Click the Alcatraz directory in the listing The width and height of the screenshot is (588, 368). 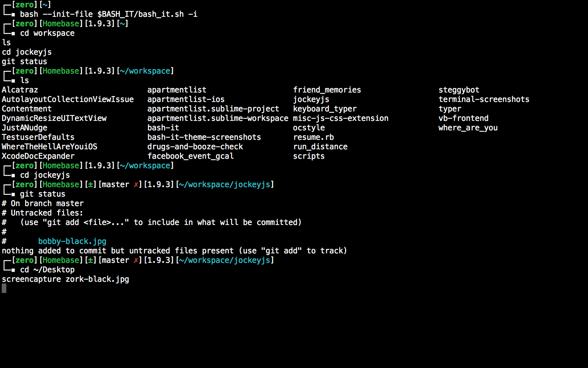(x=20, y=90)
